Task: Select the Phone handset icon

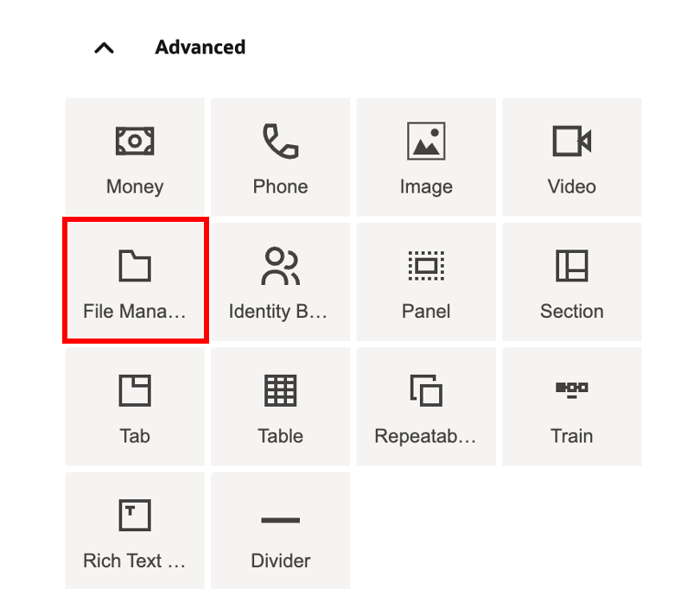Action: (x=280, y=141)
